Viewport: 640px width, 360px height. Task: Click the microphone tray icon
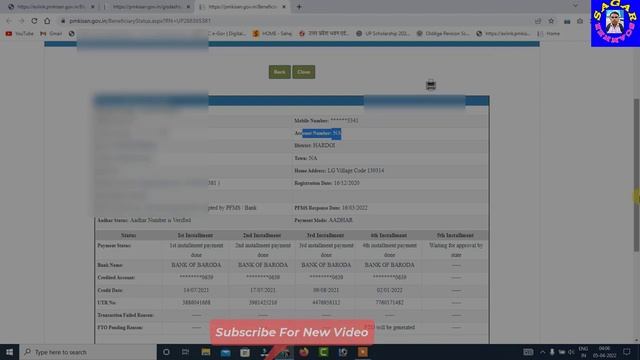(x=552, y=352)
